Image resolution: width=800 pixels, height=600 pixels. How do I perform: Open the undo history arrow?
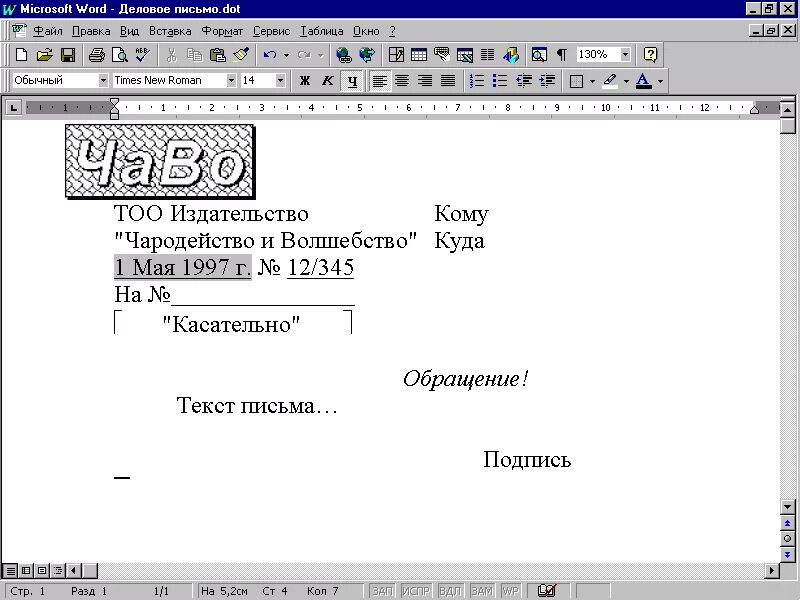[x=286, y=55]
